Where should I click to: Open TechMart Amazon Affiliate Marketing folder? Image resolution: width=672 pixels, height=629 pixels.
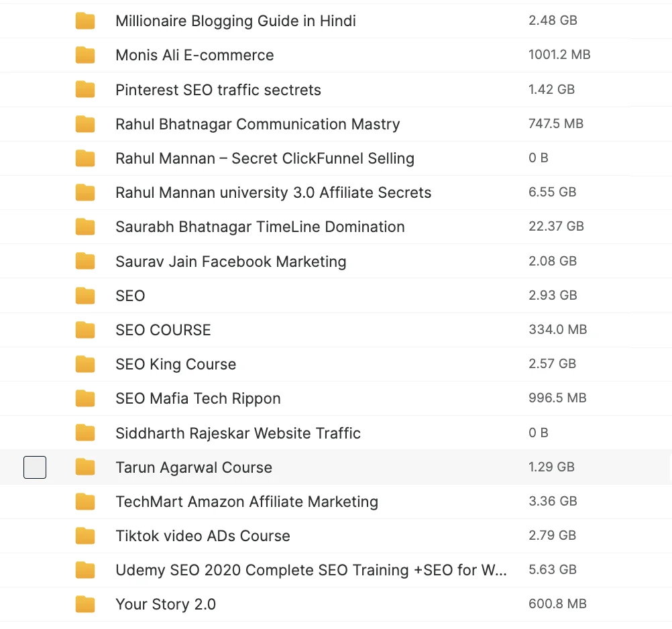246,502
